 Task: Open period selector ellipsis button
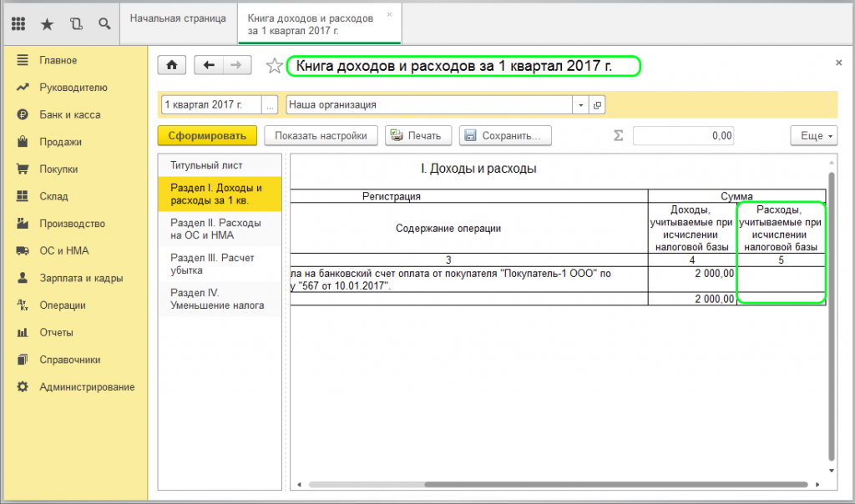270,105
